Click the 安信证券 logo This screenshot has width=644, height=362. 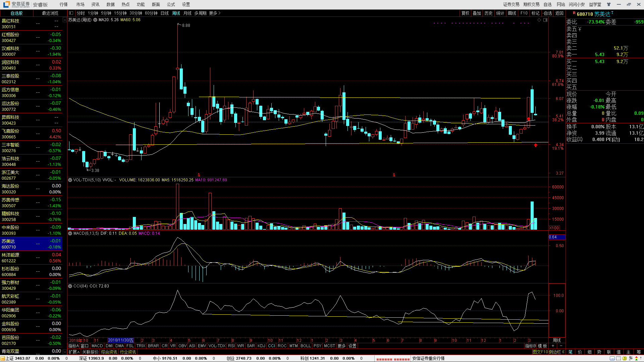17,4
